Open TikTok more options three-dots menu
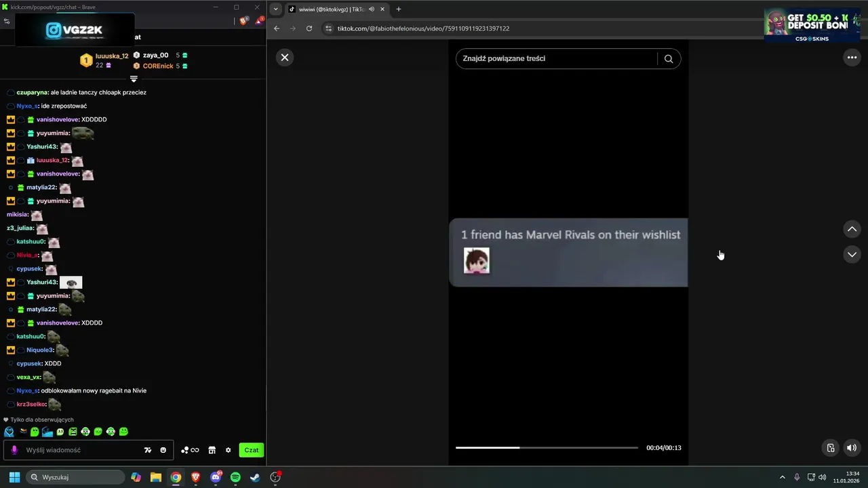This screenshot has height=488, width=868. [852, 58]
